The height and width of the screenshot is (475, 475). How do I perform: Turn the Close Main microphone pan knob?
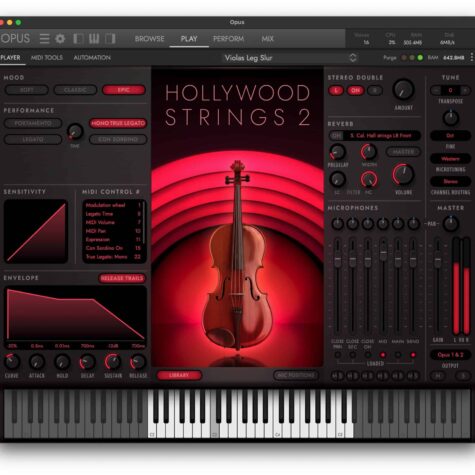click(338, 224)
